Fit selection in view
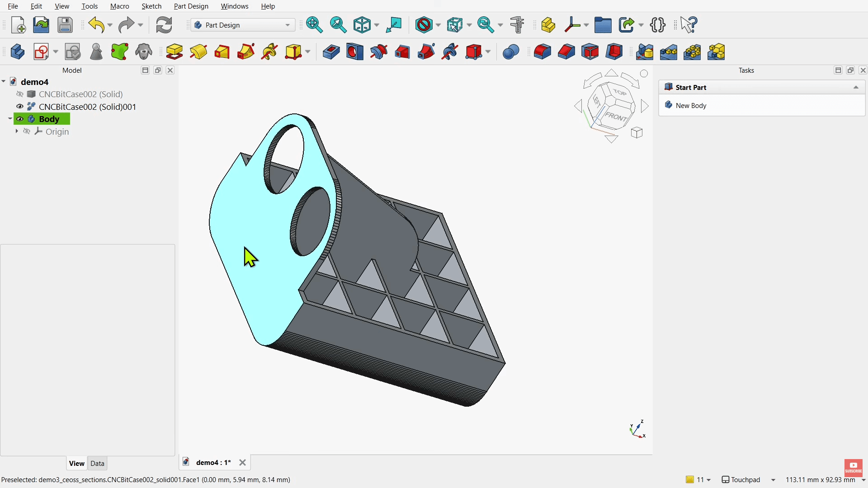The height and width of the screenshot is (488, 868). point(338,25)
